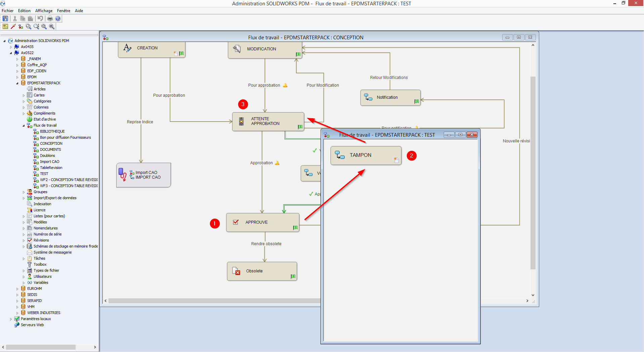Image resolution: width=644 pixels, height=352 pixels.
Task: Click the bell icon beside Approbation transition
Action: (277, 163)
